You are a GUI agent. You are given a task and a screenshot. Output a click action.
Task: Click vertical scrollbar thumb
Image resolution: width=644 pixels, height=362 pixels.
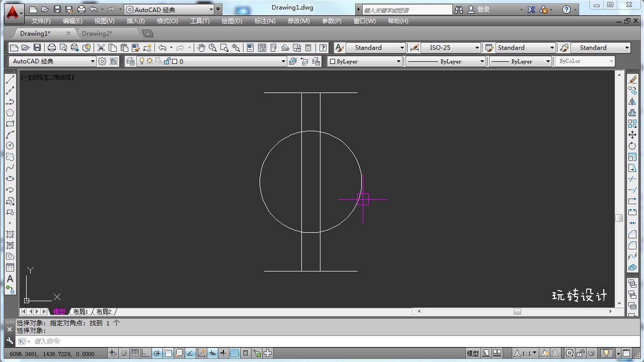point(619,218)
